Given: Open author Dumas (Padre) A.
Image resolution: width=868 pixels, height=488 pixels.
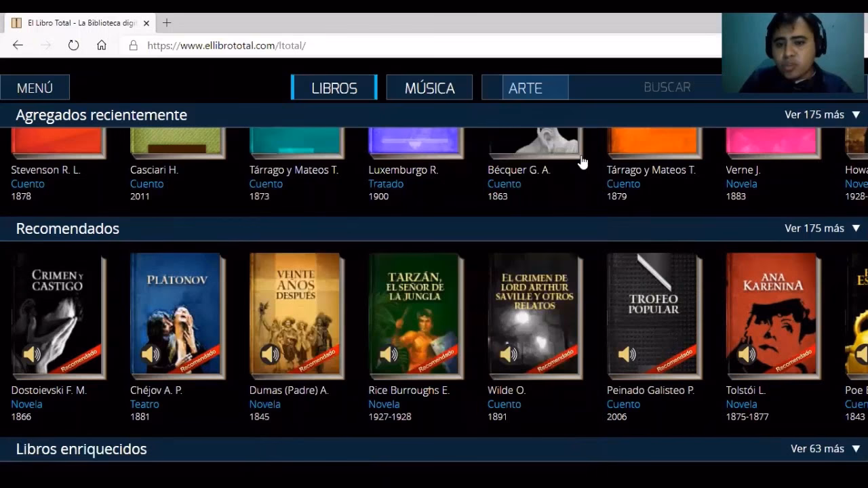Looking at the screenshot, I should click(x=289, y=390).
